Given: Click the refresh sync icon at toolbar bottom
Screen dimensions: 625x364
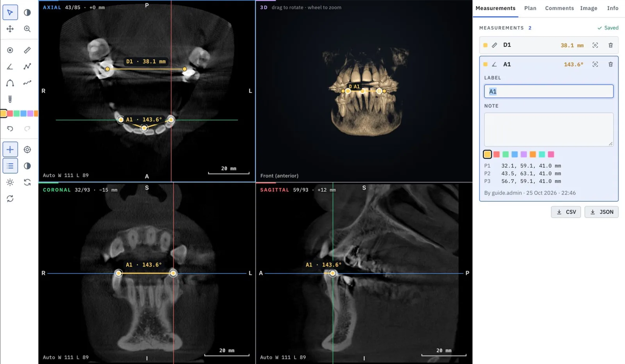Looking at the screenshot, I should pos(10,199).
